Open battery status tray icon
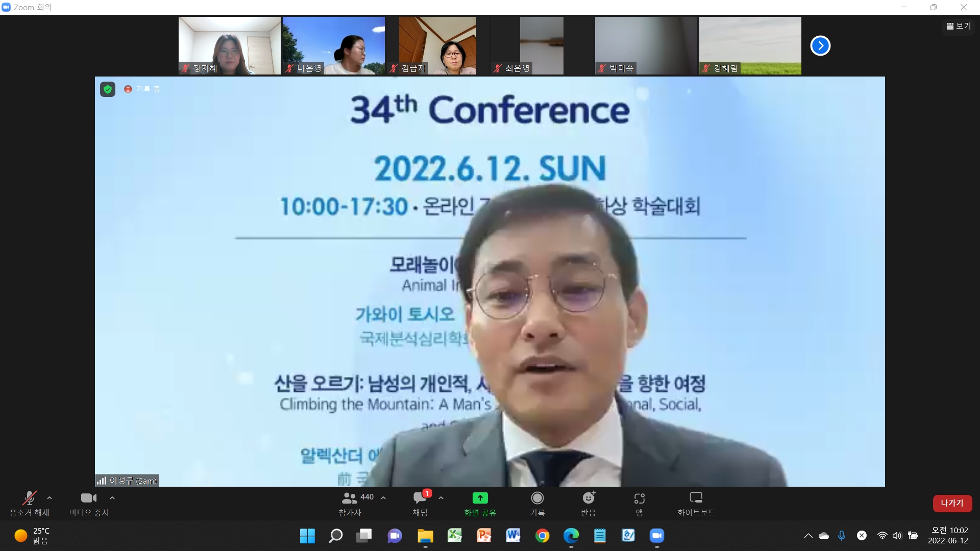 pos(913,536)
